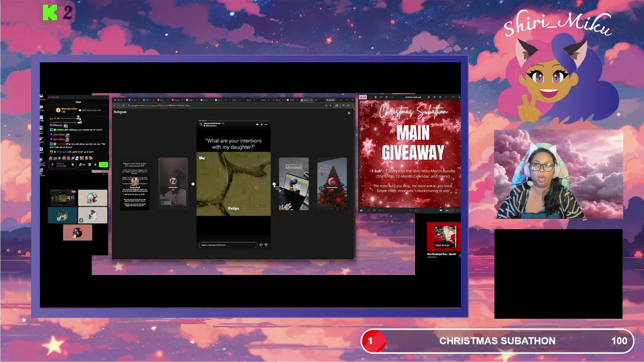
Task: Open the Christmas tree story preview
Action: point(332,184)
